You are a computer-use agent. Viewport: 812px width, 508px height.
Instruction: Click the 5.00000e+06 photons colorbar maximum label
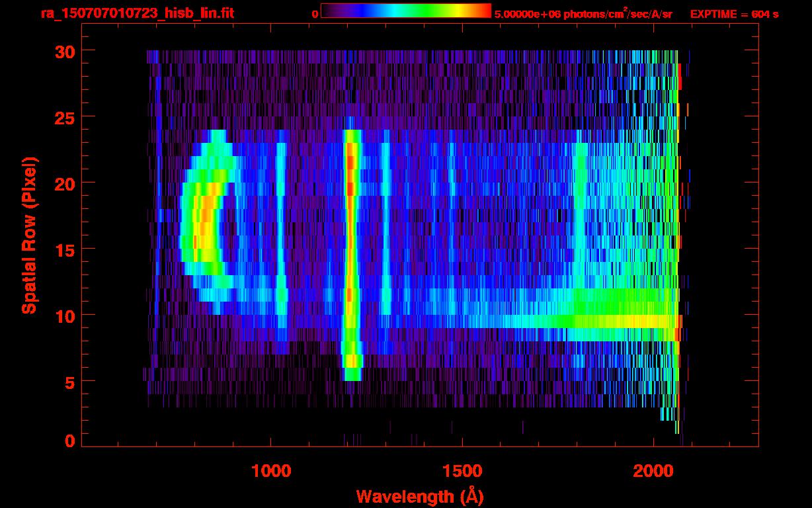pos(583,14)
